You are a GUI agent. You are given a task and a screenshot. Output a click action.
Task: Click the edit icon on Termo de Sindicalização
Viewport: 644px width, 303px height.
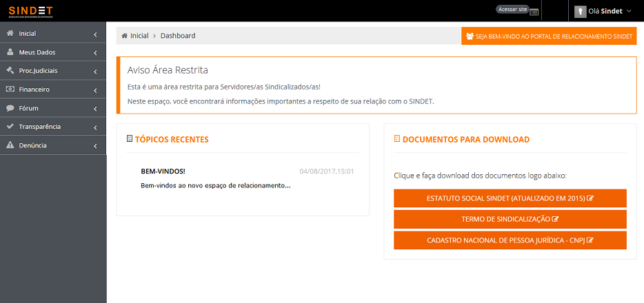(x=555, y=220)
